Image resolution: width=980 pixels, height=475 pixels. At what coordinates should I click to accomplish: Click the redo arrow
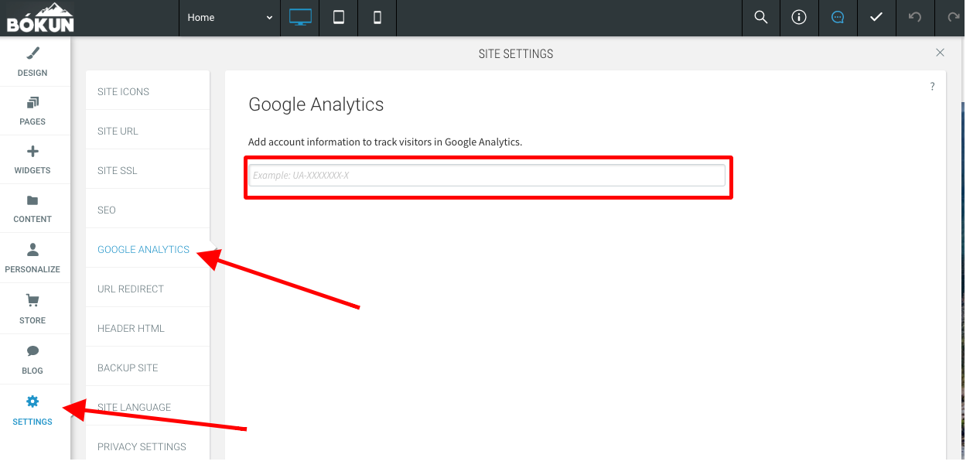954,17
